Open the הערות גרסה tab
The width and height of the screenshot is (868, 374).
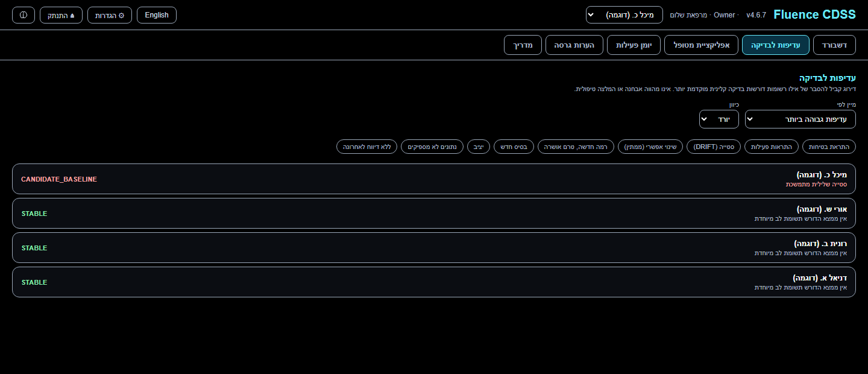[x=574, y=45]
